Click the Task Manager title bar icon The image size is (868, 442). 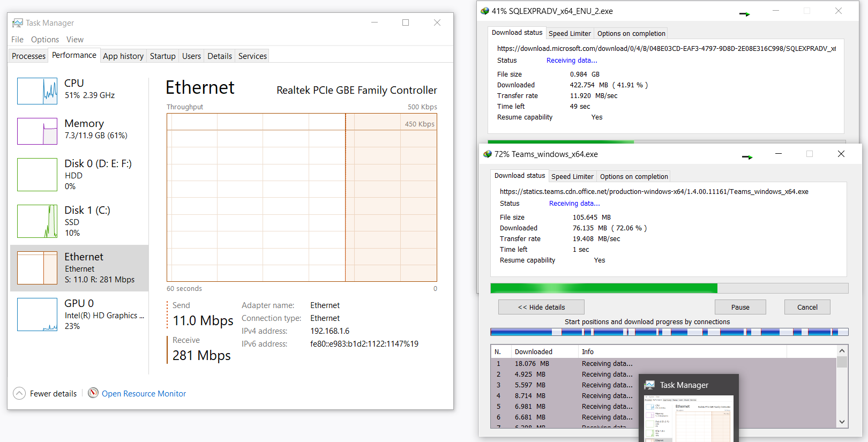pos(18,23)
